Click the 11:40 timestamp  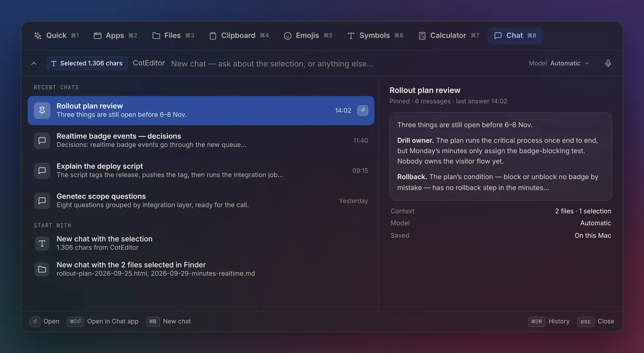pyautogui.click(x=360, y=141)
